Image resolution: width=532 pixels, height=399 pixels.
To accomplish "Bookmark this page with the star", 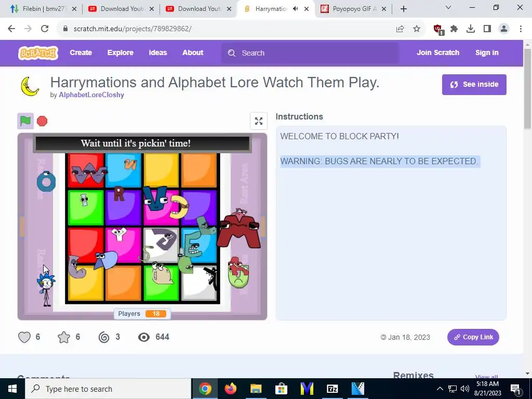I will tap(417, 29).
